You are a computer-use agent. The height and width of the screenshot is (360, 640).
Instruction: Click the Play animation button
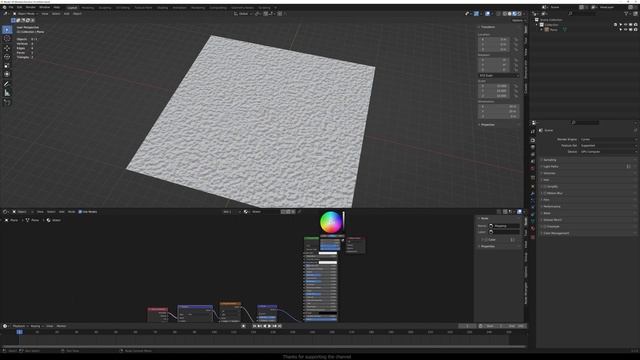(269, 326)
